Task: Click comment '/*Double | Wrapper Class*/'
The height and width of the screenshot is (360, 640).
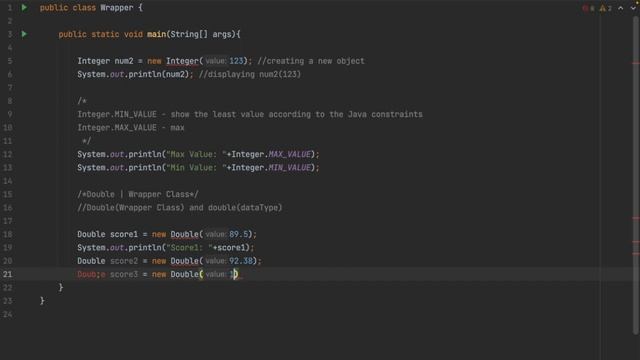Action: [138, 194]
